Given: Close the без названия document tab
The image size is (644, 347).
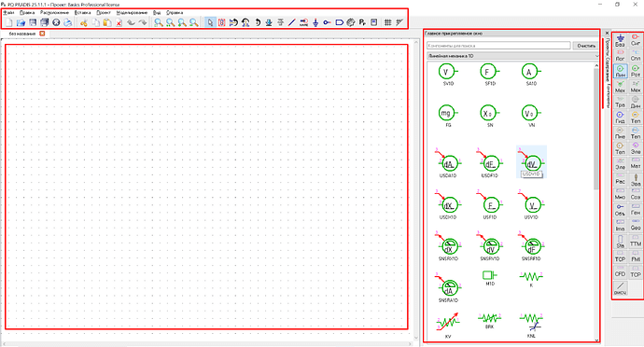Looking at the screenshot, I should [42, 34].
